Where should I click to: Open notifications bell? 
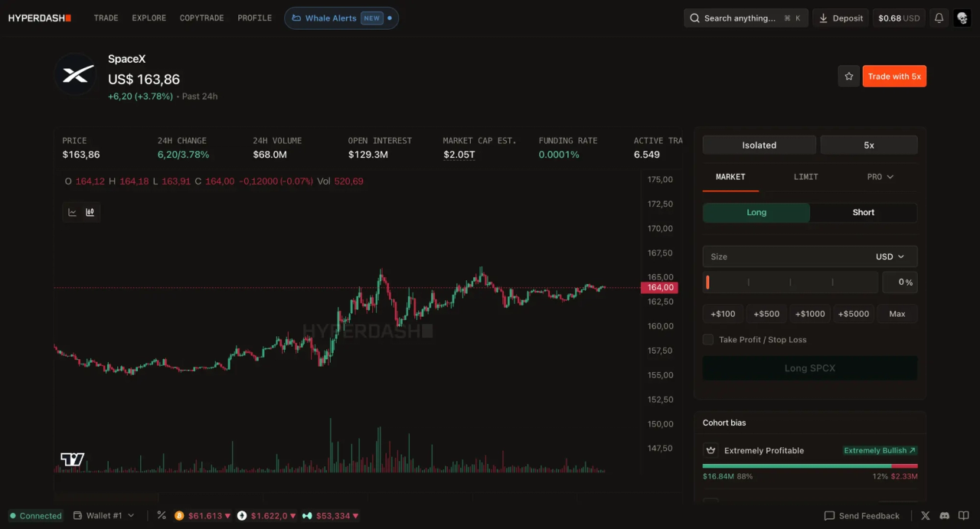939,18
